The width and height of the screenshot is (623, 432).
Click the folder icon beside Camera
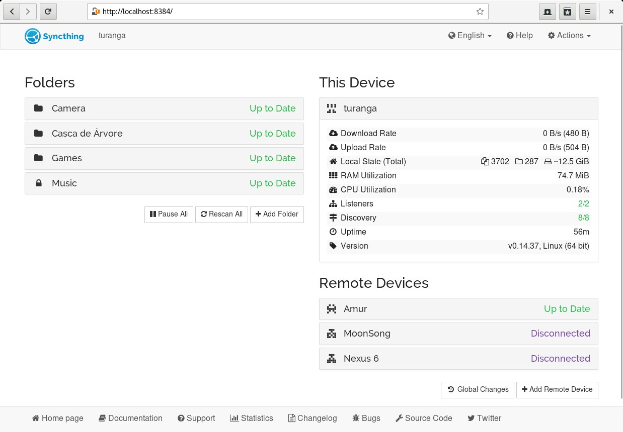pyautogui.click(x=38, y=108)
